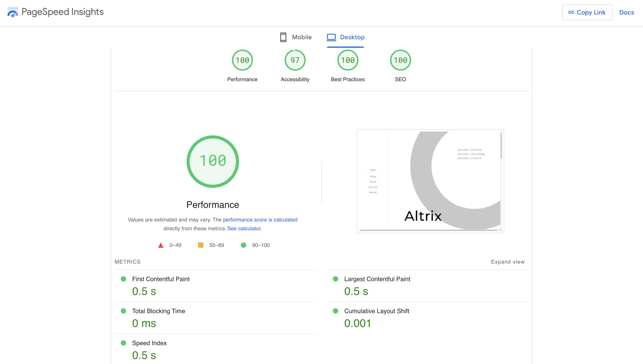Screen dimensions: 643x364
Task: Expand the Largest Contentful Paint metric
Action: point(377,279)
